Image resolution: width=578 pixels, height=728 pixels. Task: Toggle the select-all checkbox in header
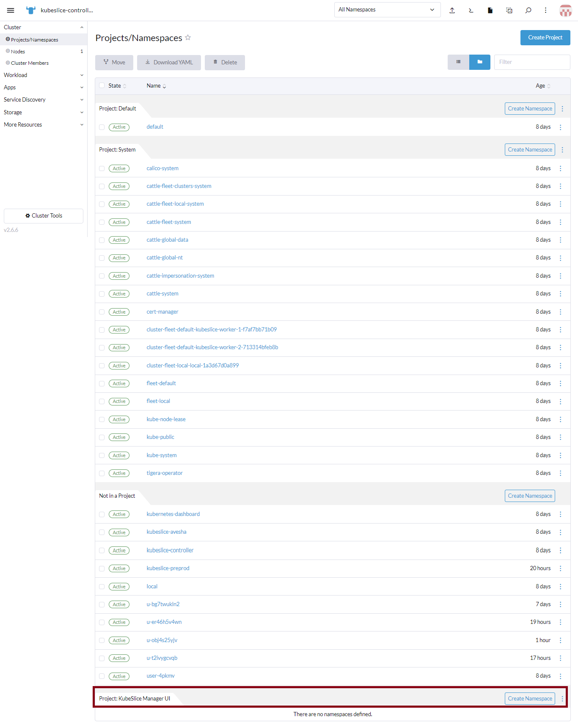pos(102,85)
